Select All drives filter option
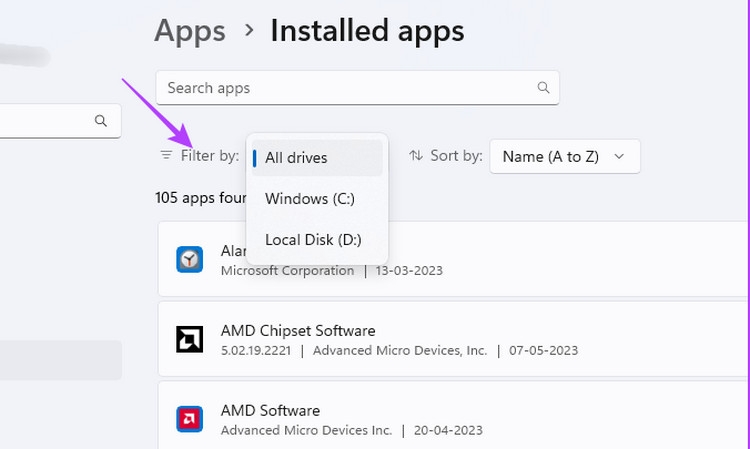Viewport: 750px width, 449px height. [317, 158]
